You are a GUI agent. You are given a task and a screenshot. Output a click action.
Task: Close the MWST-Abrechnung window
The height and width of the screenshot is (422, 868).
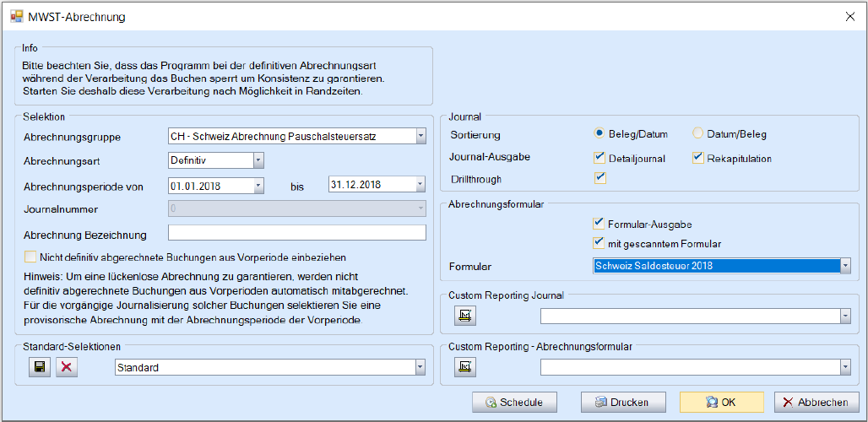point(849,17)
